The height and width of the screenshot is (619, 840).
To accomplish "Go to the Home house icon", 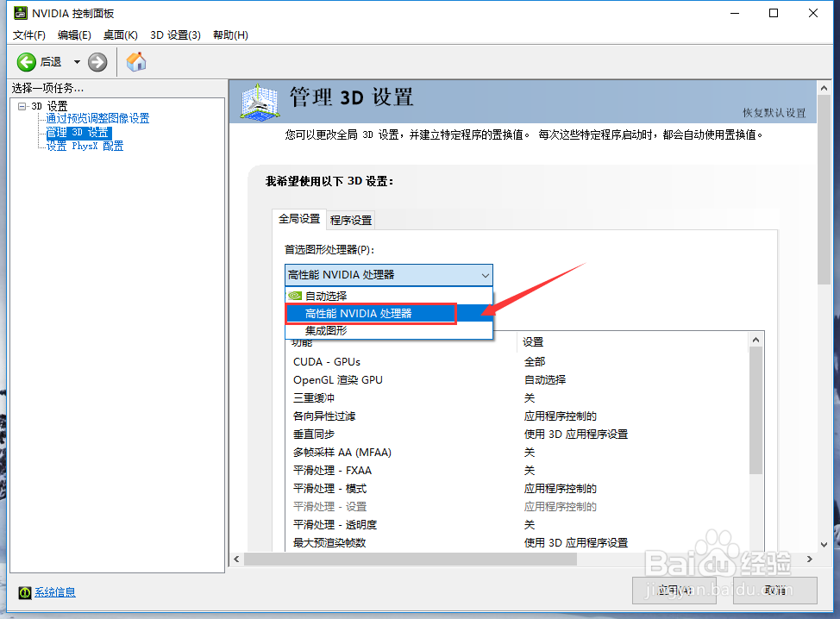I will [136, 61].
